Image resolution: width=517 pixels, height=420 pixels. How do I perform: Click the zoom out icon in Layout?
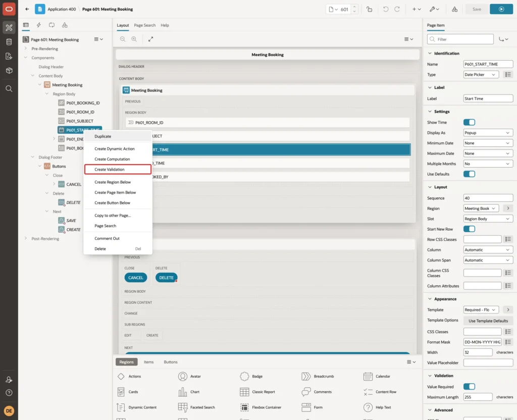[x=123, y=39]
